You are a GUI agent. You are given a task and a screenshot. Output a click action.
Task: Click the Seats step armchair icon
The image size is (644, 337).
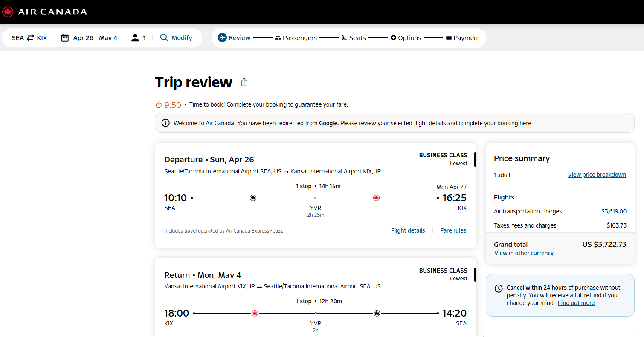pyautogui.click(x=344, y=37)
